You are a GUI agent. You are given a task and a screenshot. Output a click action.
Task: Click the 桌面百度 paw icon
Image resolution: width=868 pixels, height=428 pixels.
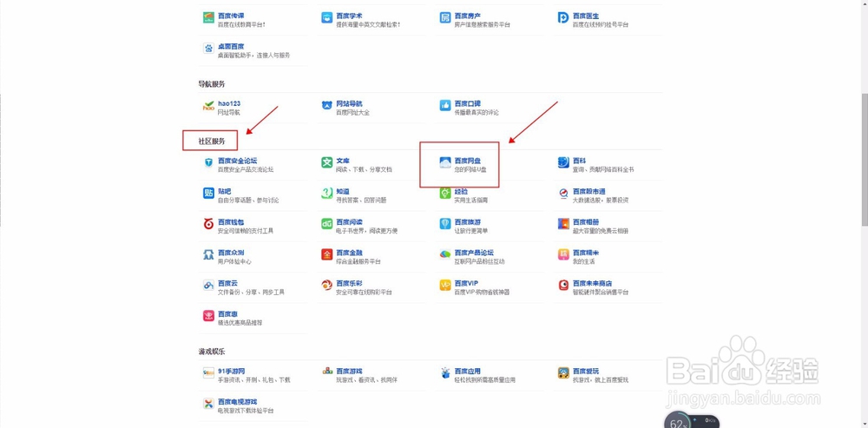[x=208, y=49]
